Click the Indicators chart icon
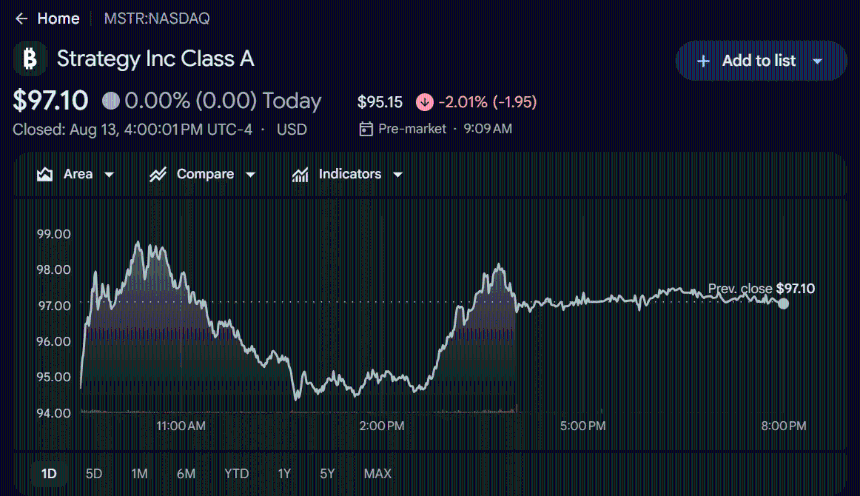The width and height of the screenshot is (860, 496). pos(300,174)
